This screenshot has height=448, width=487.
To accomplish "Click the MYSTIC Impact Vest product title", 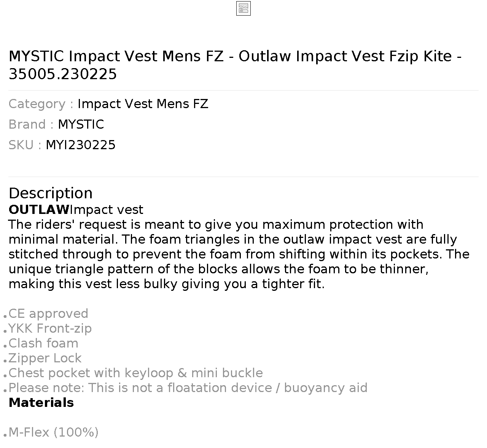I will (x=236, y=65).
